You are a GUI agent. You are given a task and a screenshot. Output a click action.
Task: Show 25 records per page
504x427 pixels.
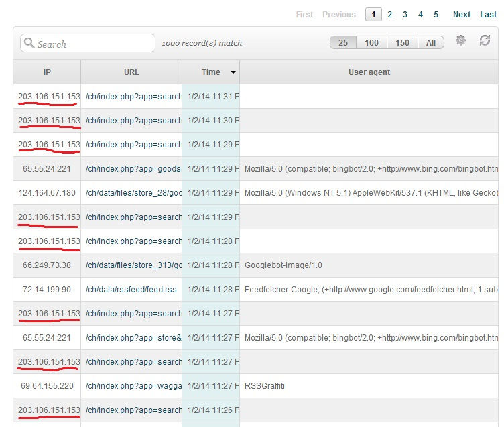pyautogui.click(x=343, y=42)
